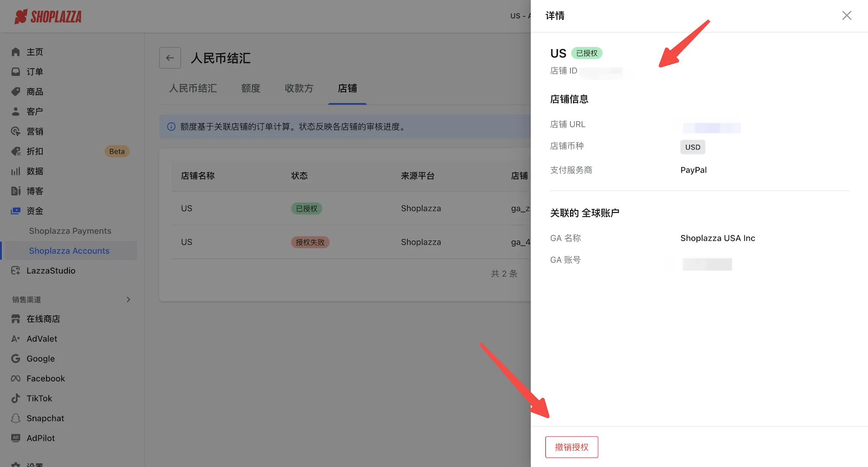The width and height of the screenshot is (868, 467).
Task: Click the 状态 column header
Action: pos(299,176)
